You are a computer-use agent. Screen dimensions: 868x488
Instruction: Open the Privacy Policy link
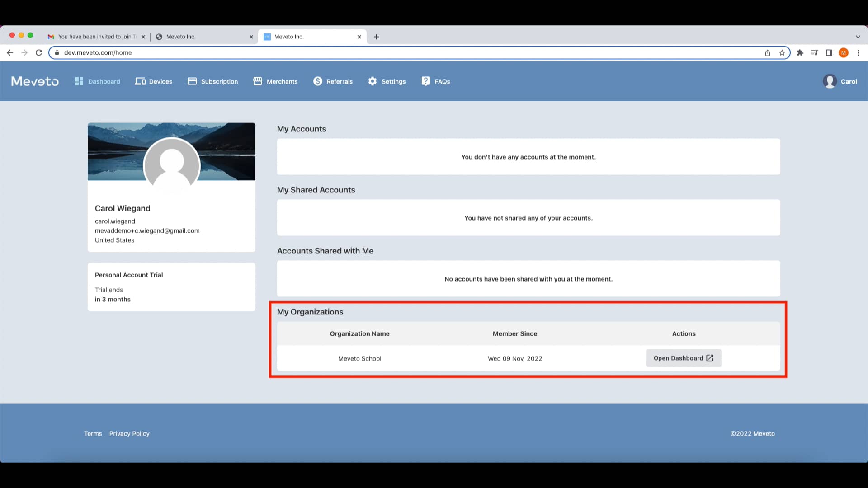tap(129, 433)
